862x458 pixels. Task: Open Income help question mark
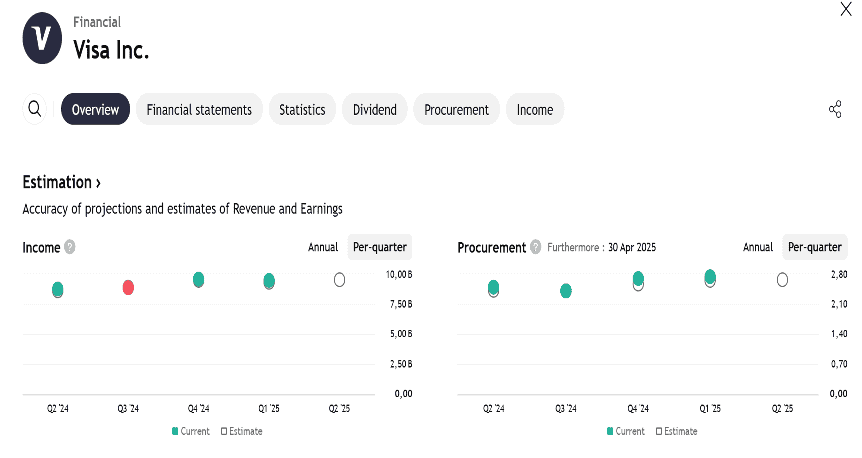(69, 247)
